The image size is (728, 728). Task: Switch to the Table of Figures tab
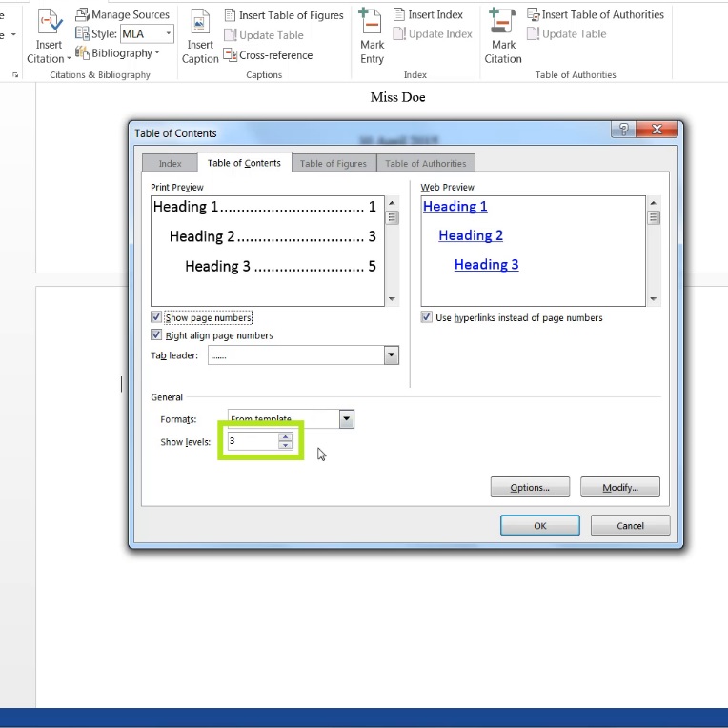[x=334, y=164]
